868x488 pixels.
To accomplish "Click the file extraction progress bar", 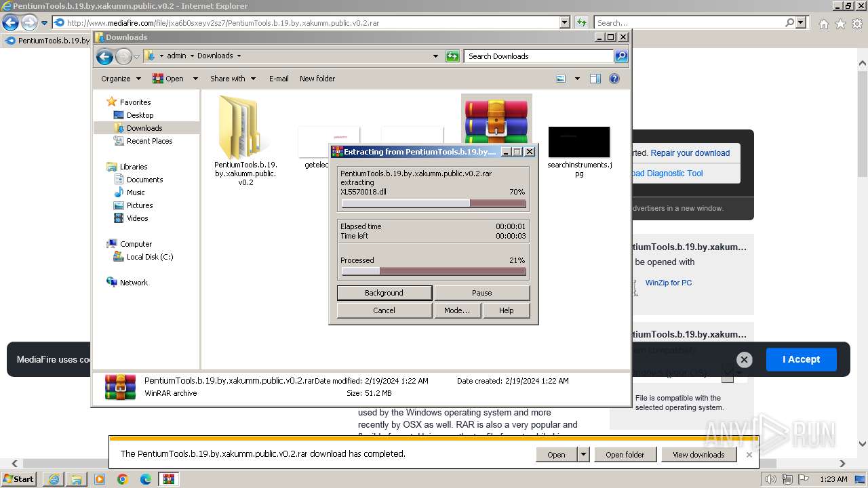I will [x=433, y=203].
